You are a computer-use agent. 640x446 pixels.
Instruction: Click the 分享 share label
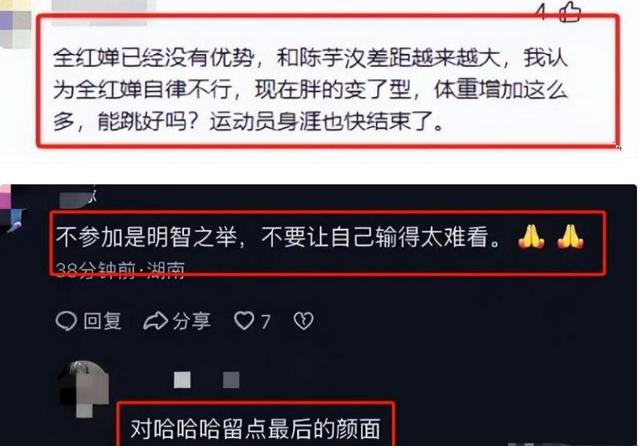[x=191, y=321]
